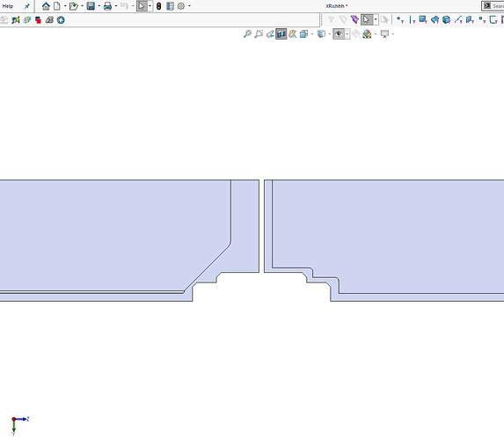Open View Settings monitor icon

(x=384, y=33)
